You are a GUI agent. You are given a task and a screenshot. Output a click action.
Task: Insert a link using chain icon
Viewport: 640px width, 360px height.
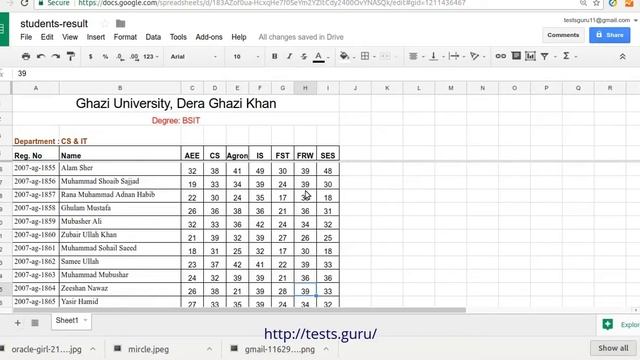[x=501, y=56]
